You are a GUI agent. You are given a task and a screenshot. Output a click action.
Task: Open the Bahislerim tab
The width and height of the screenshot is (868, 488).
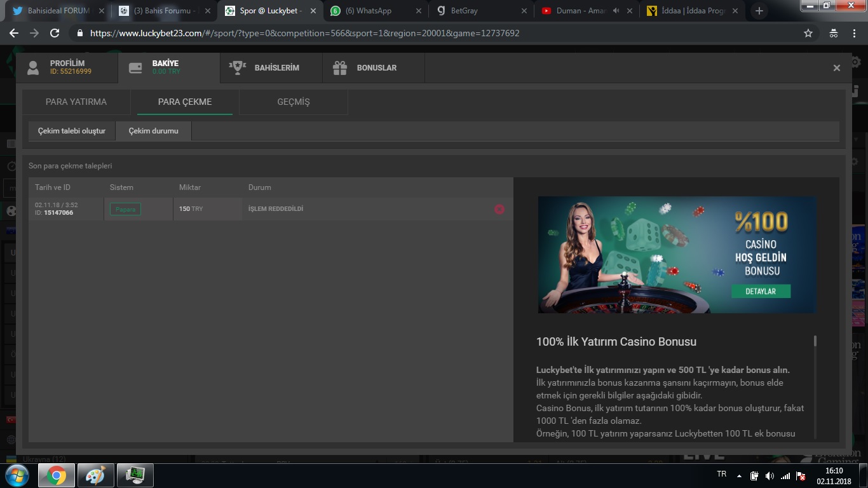[x=271, y=68]
